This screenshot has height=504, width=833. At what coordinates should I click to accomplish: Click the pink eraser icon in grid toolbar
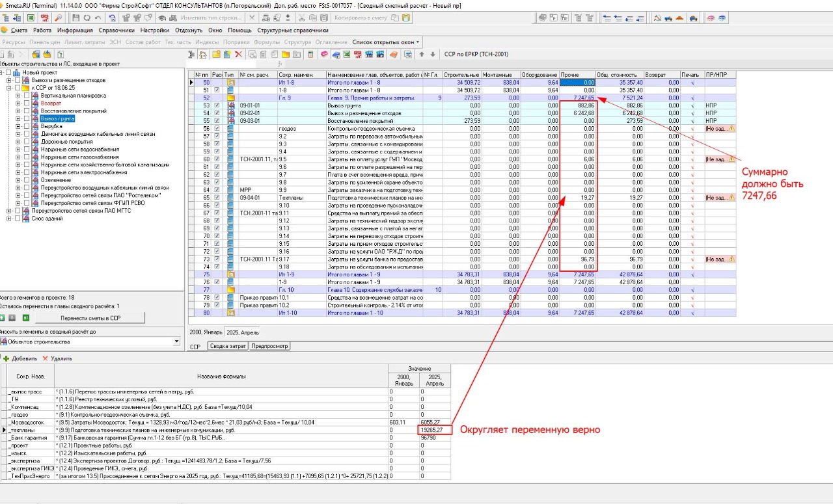pyautogui.click(x=324, y=54)
